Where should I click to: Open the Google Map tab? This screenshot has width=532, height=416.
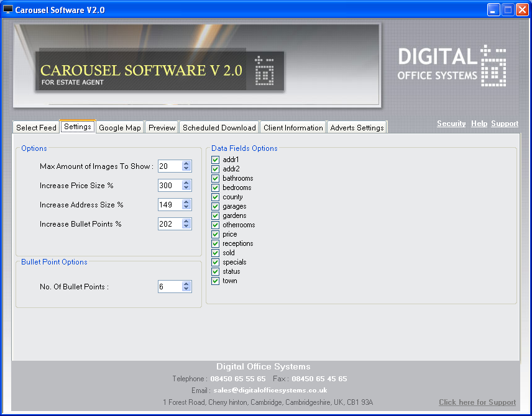click(120, 128)
